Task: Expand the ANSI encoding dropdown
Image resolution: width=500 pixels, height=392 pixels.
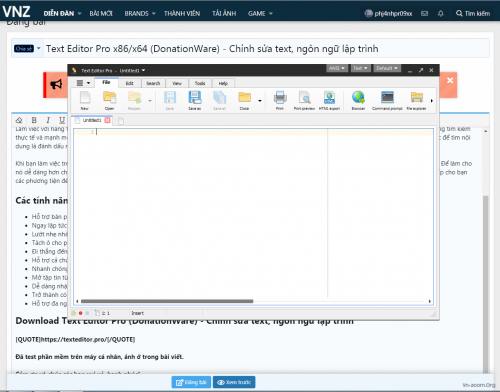Action: (x=337, y=68)
